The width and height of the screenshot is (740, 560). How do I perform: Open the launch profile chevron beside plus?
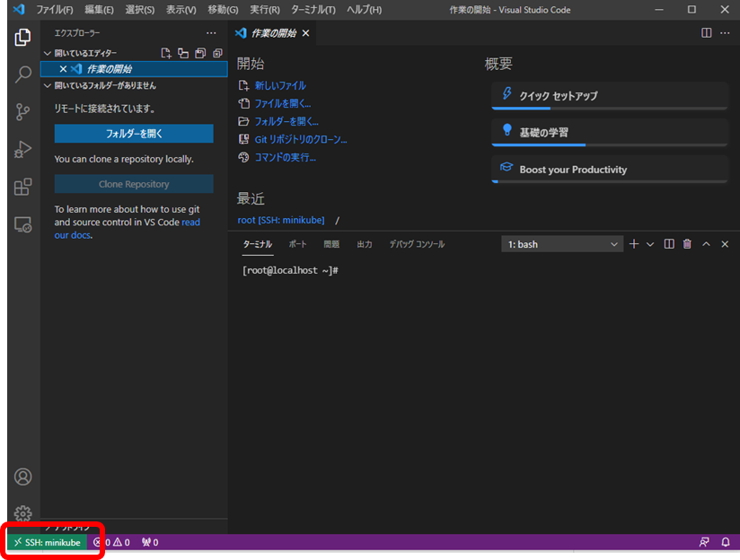point(650,244)
